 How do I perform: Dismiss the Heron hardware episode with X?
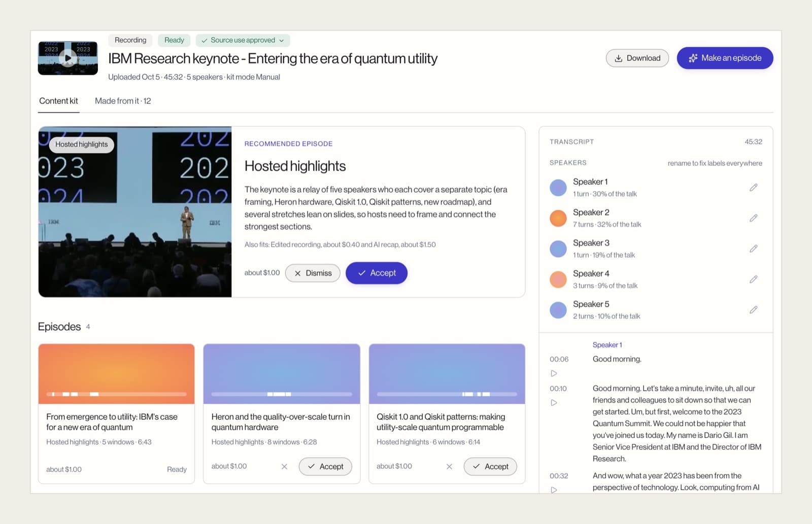pyautogui.click(x=284, y=466)
